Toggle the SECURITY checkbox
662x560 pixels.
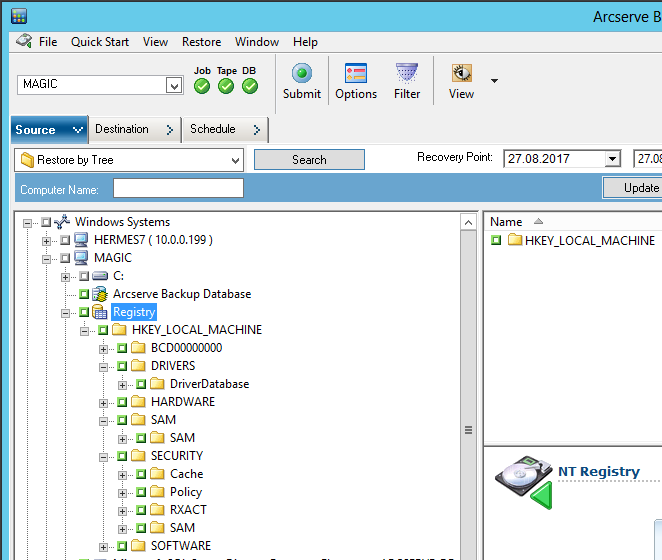click(122, 456)
